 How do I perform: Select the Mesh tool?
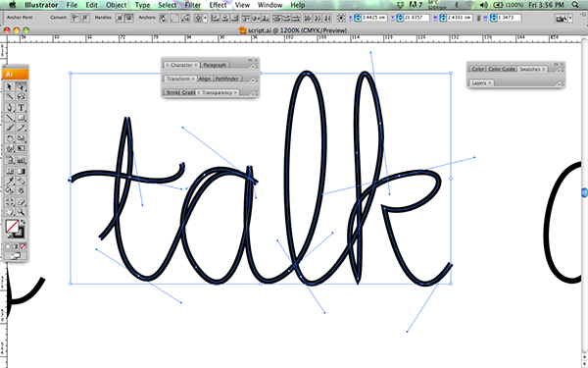(x=10, y=171)
